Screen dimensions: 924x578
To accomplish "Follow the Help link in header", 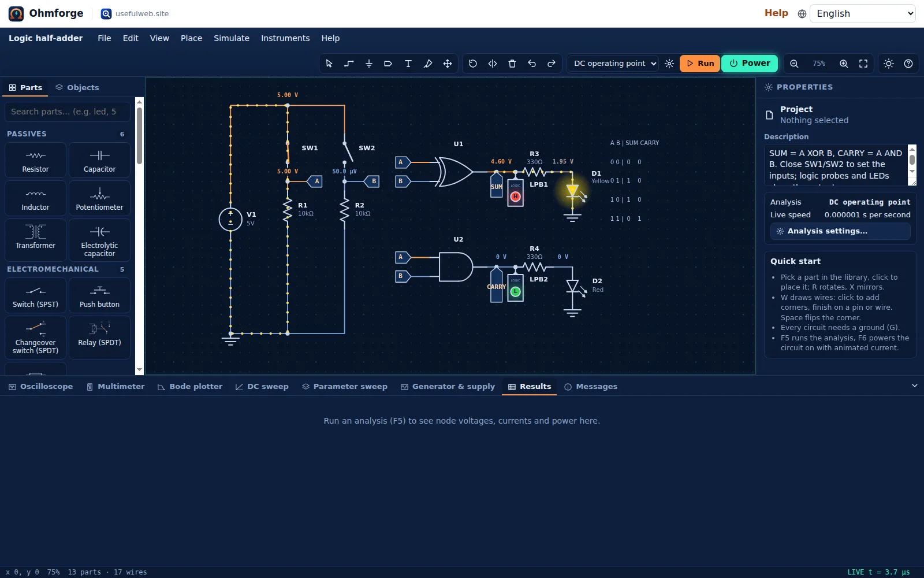I will 776,13.
